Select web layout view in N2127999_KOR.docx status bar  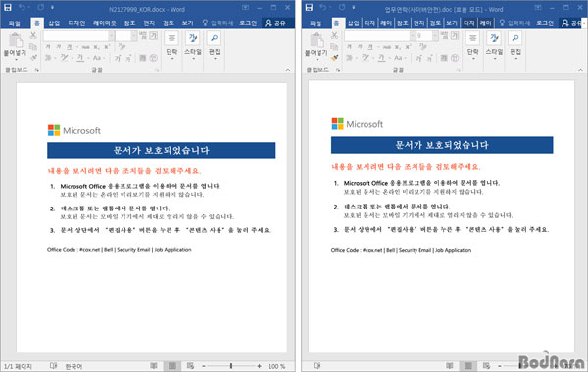[x=190, y=366]
